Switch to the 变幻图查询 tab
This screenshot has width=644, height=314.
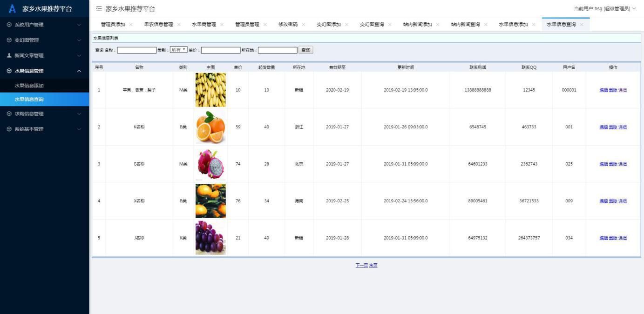372,25
